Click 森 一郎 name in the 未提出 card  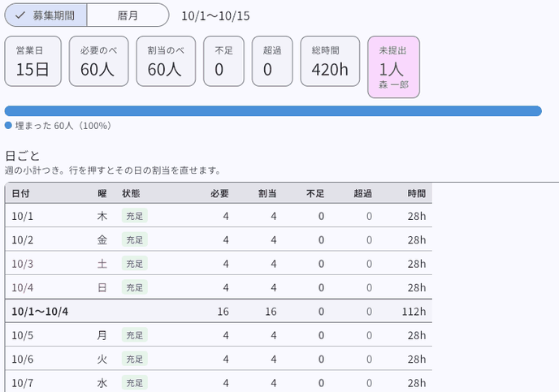pyautogui.click(x=393, y=84)
